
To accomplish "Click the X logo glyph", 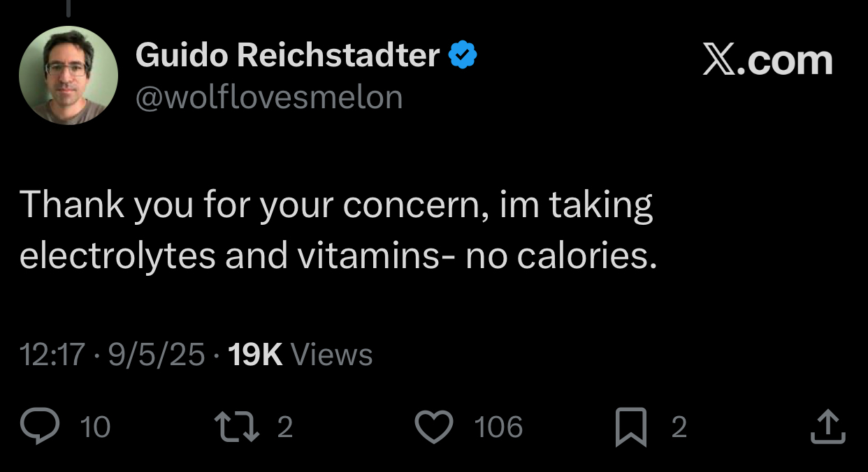I will click(x=718, y=61).
